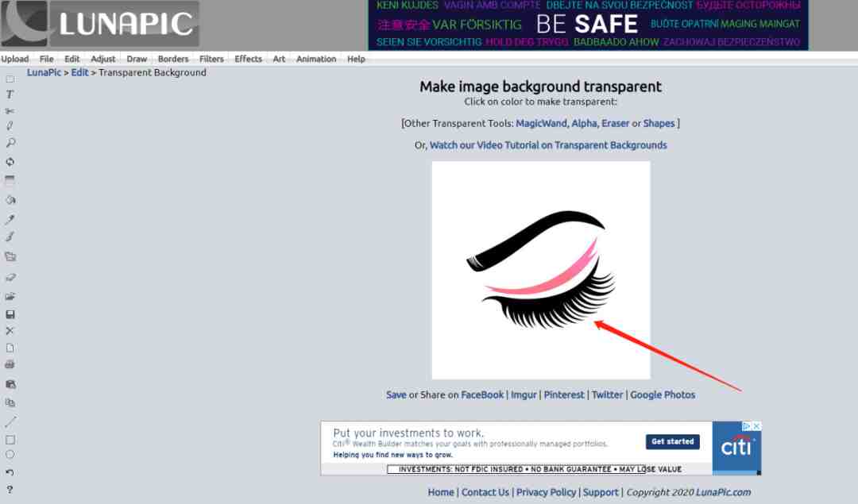Share image on FaceBook
The width and height of the screenshot is (858, 504).
pyautogui.click(x=482, y=394)
